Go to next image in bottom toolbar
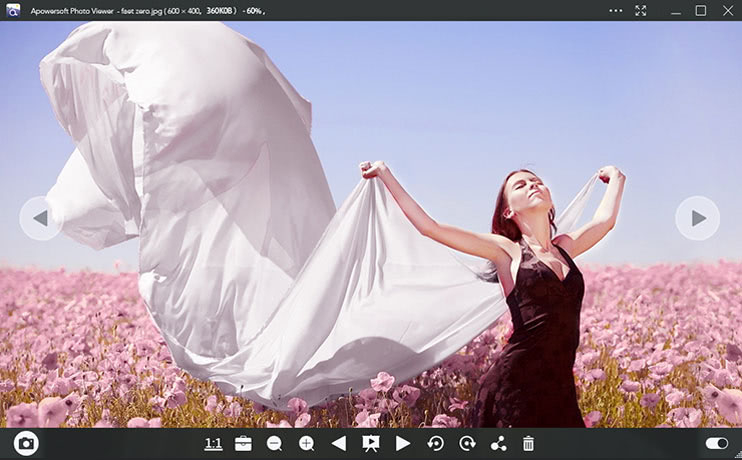742x460 pixels. (x=403, y=443)
